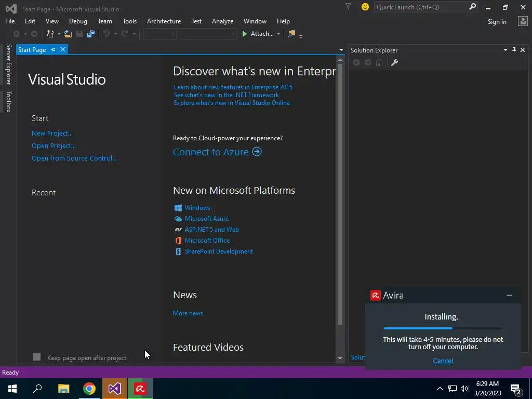This screenshot has width=532, height=399.
Task: Minimize the Avira install popup
Action: point(509,296)
